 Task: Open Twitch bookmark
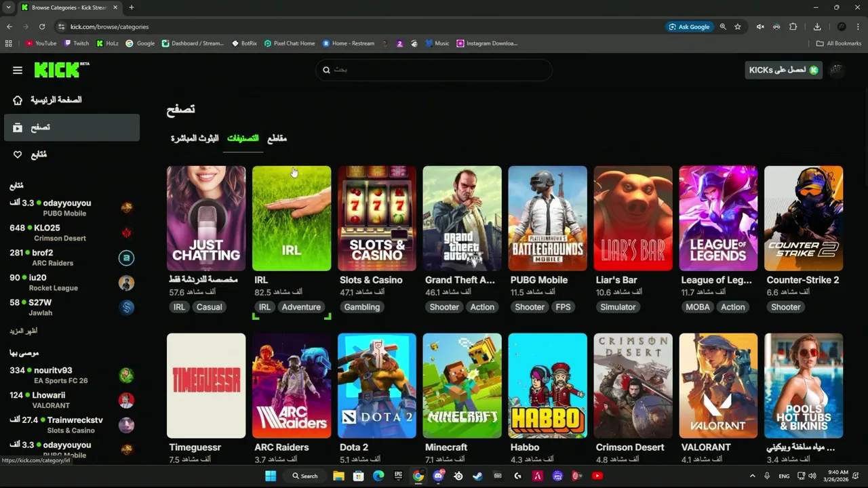pyautogui.click(x=77, y=43)
